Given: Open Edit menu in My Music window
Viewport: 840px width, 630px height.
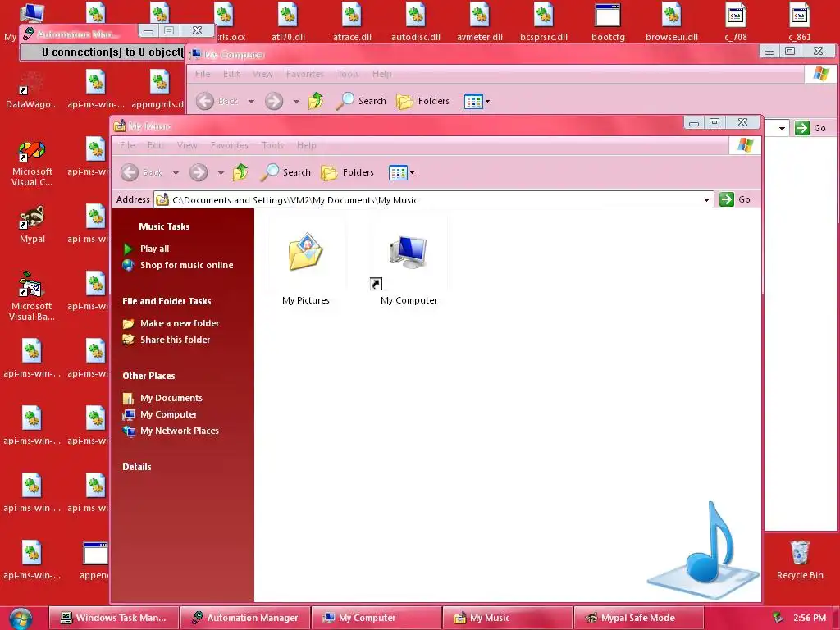Looking at the screenshot, I should [156, 145].
